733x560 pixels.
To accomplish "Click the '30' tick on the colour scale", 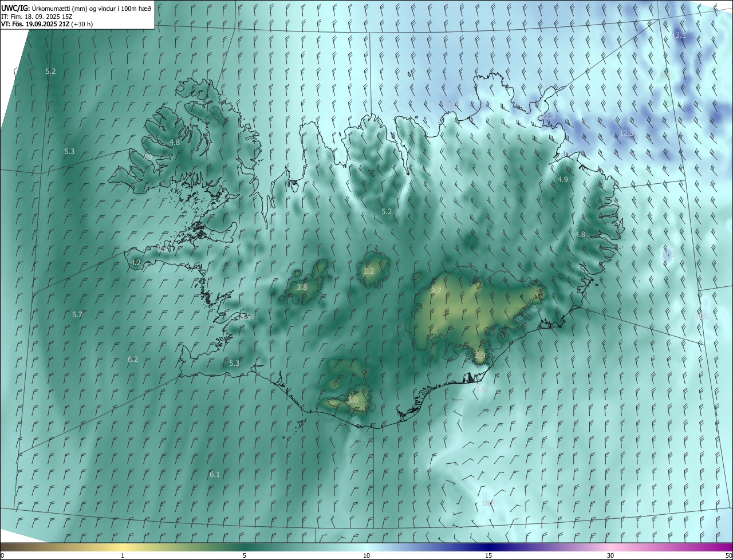I will tap(610, 555).
